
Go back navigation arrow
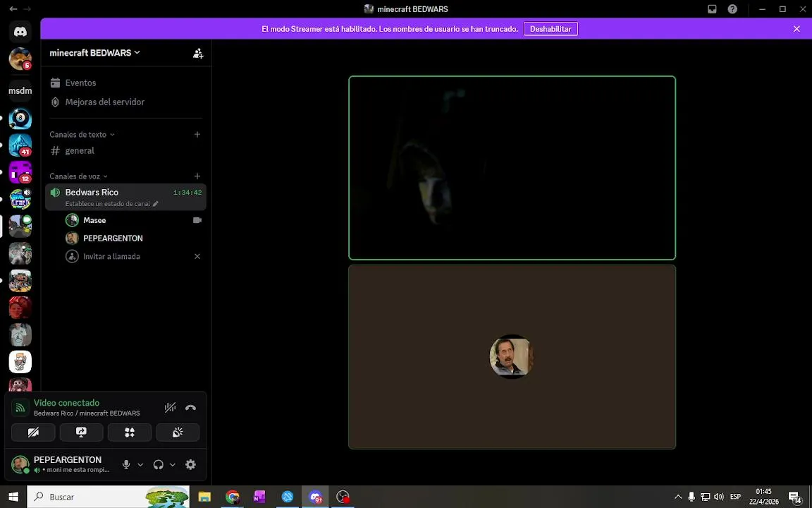point(13,8)
